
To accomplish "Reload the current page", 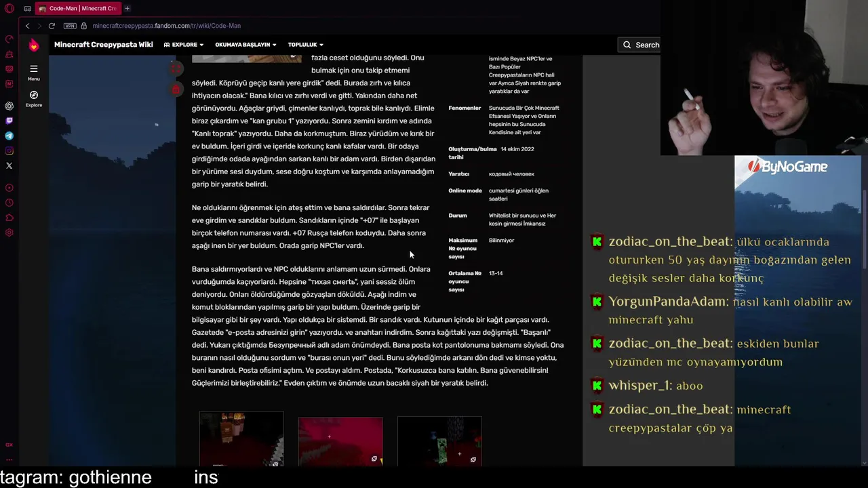I will [52, 26].
